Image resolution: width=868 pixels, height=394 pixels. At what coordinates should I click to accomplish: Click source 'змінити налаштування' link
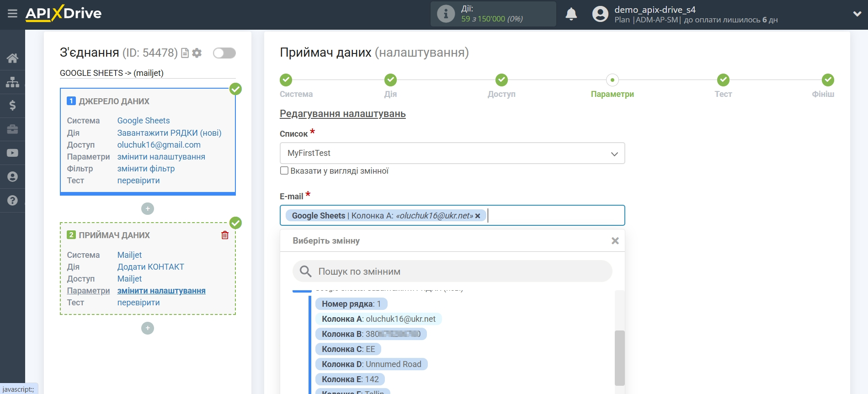tap(161, 157)
